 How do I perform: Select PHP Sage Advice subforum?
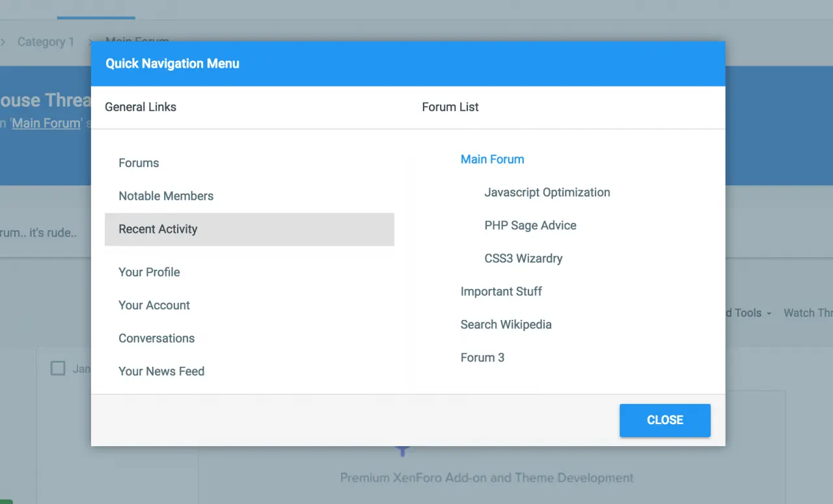click(530, 226)
